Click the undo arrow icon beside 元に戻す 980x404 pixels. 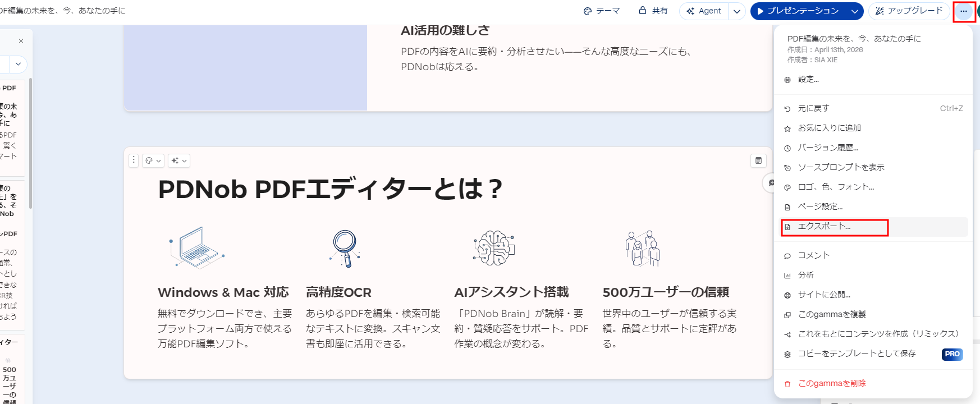click(x=787, y=109)
